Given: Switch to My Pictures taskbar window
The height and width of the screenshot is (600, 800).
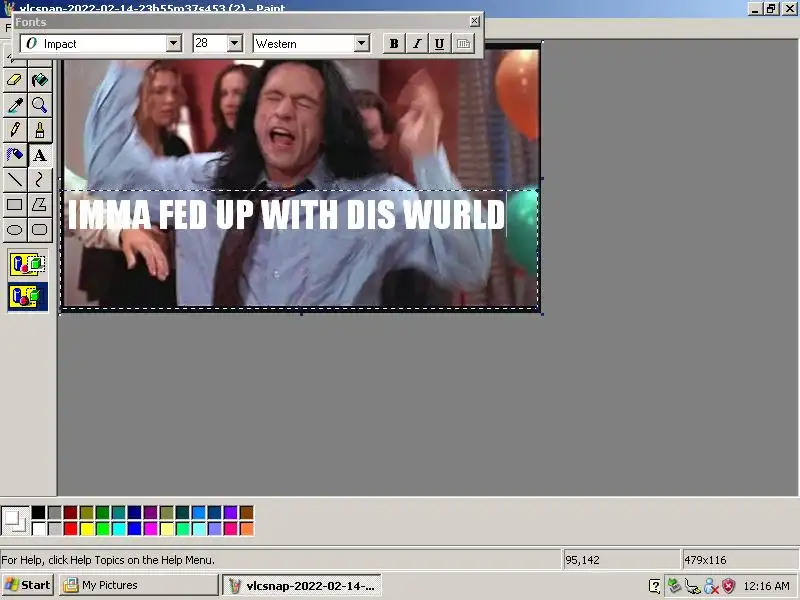Looking at the screenshot, I should (x=138, y=585).
